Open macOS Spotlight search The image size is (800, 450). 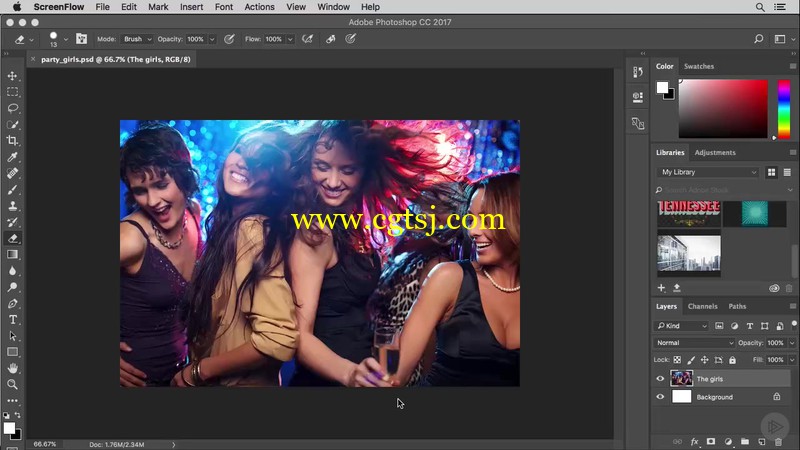[760, 7]
